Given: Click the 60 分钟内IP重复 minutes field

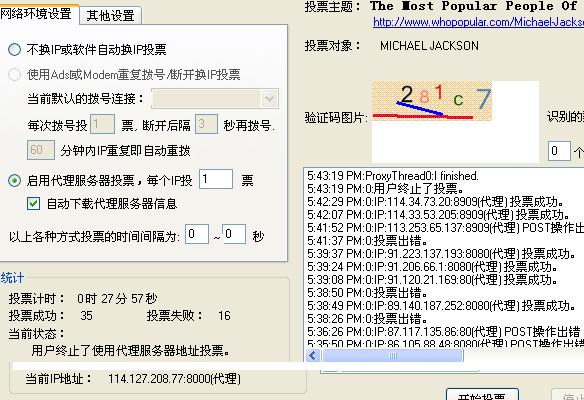Looking at the screenshot, I should (41, 150).
